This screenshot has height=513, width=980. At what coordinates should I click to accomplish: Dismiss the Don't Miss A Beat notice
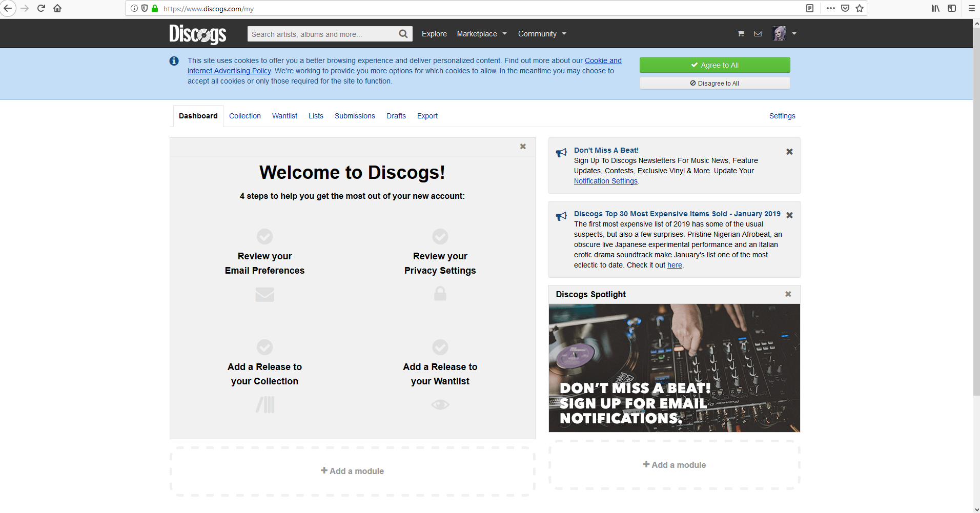pos(789,152)
